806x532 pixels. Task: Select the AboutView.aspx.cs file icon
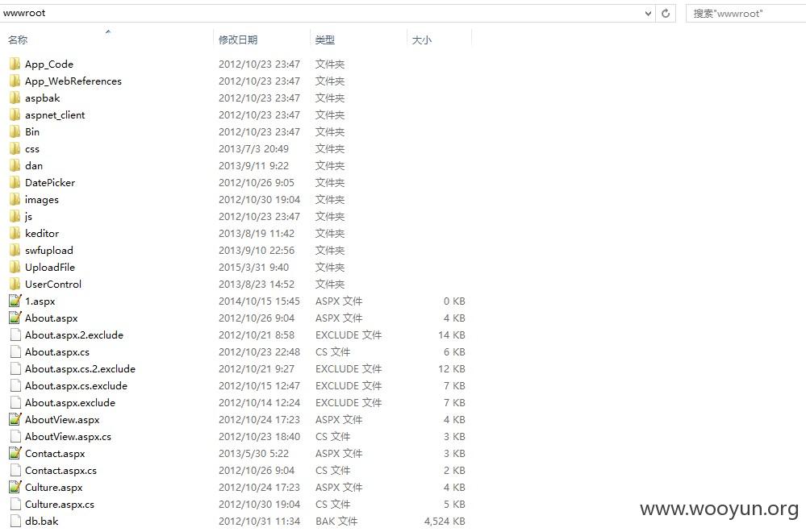(15, 437)
